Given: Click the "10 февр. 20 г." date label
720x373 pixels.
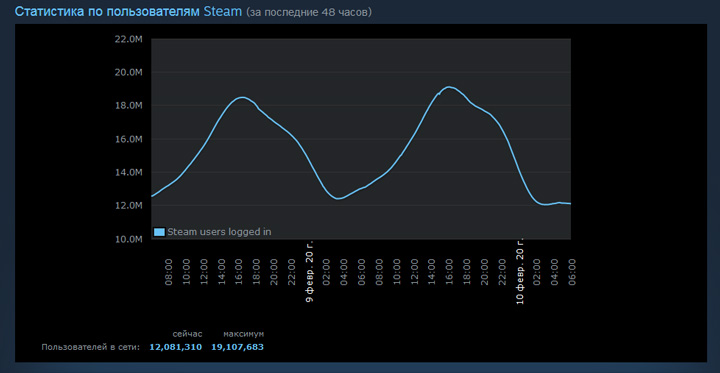Looking at the screenshot, I should (520, 271).
